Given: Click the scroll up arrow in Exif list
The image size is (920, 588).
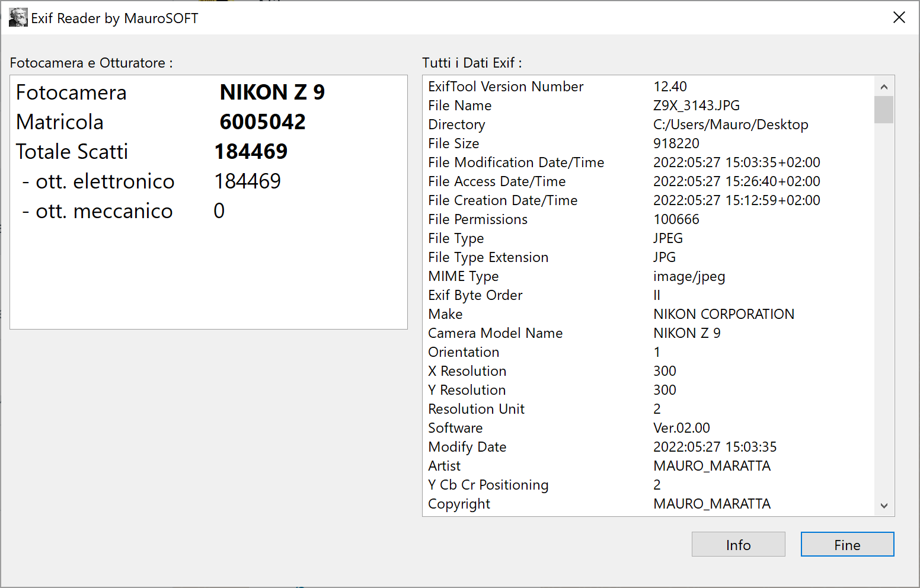Looking at the screenshot, I should [x=884, y=87].
